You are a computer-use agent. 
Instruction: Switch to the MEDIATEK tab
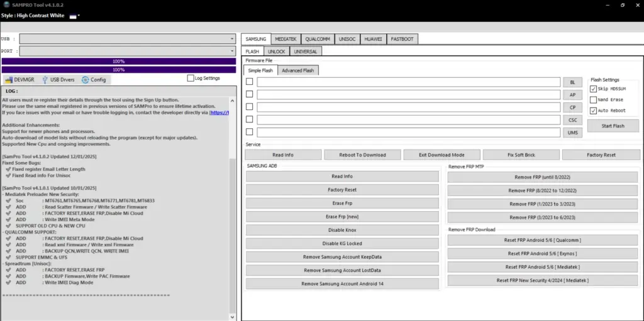286,39
